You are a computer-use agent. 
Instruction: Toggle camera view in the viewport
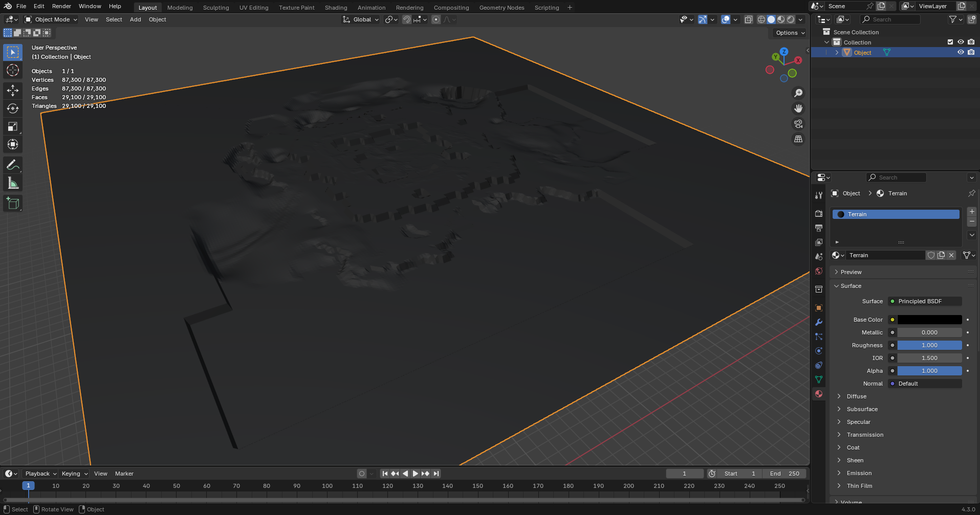[798, 124]
